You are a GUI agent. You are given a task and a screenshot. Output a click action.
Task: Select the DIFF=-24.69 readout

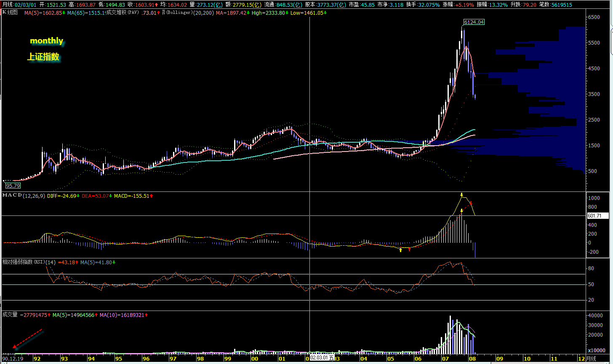(x=64, y=196)
